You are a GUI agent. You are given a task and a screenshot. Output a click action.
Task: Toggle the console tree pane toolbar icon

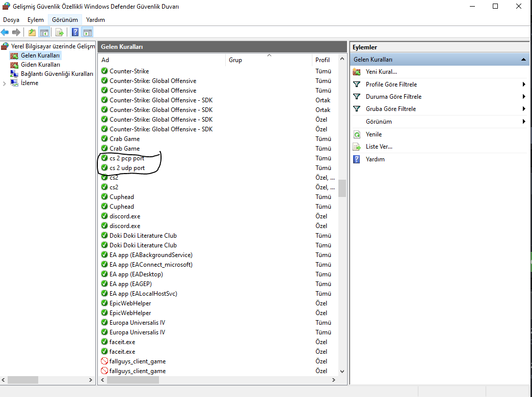click(x=44, y=33)
